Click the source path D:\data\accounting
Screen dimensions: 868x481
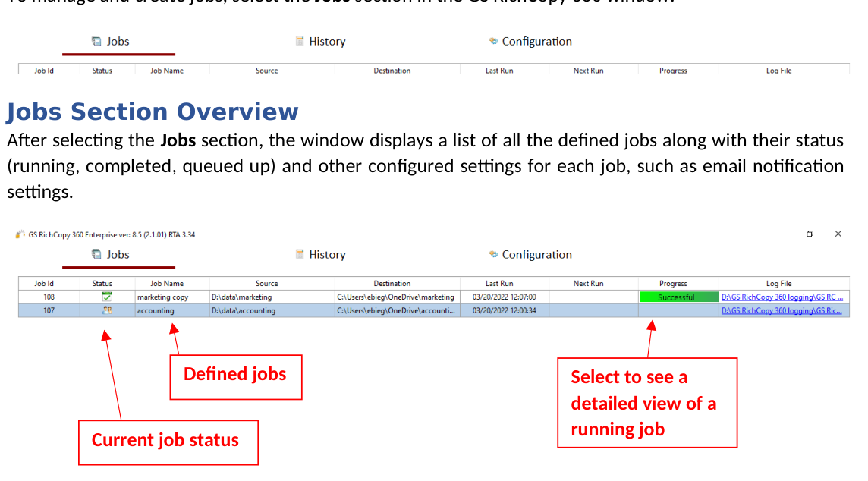243,310
